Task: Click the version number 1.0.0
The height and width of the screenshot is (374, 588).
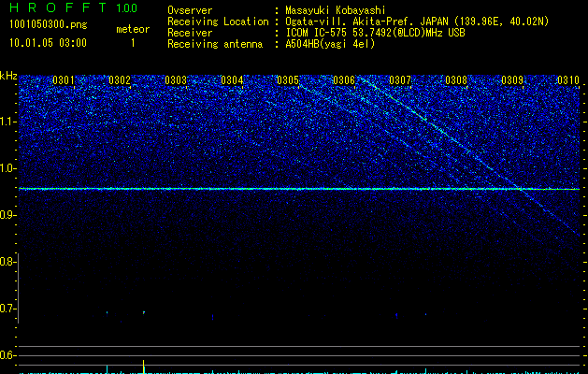Action: coord(127,7)
